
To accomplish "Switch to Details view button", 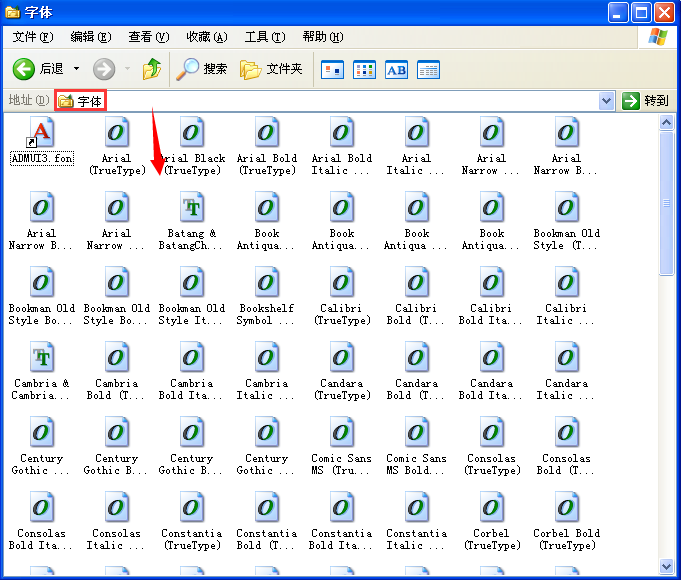I will point(428,70).
